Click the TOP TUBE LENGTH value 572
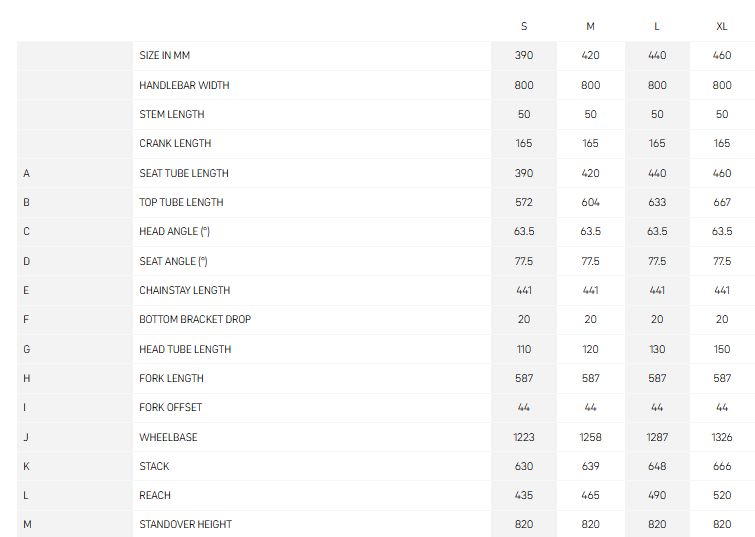This screenshot has width=755, height=537. (x=524, y=202)
